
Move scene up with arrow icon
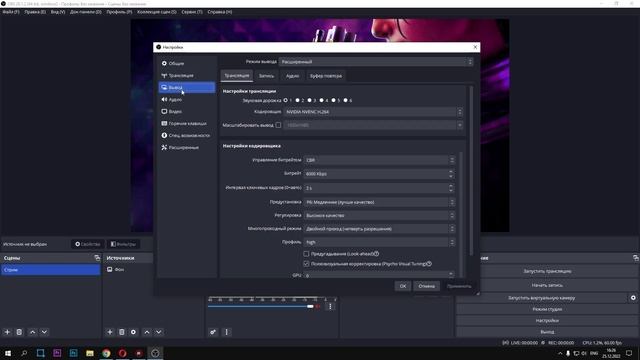tap(33, 332)
